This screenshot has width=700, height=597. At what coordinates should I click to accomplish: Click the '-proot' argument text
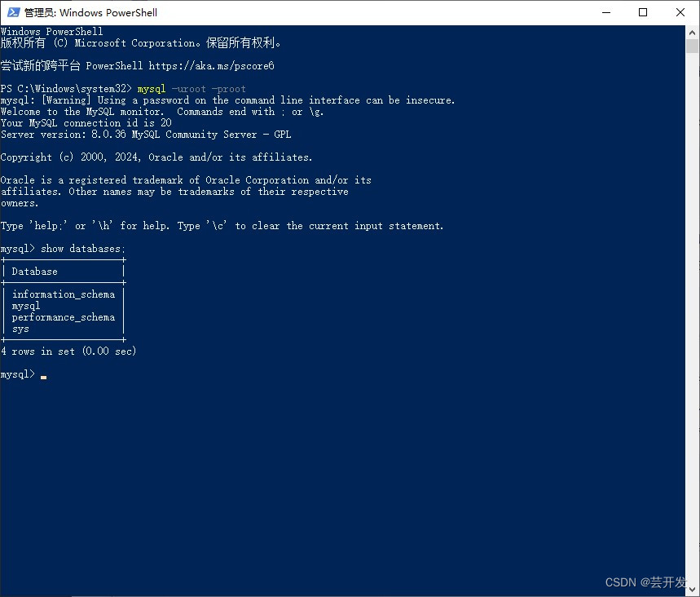click(x=228, y=88)
